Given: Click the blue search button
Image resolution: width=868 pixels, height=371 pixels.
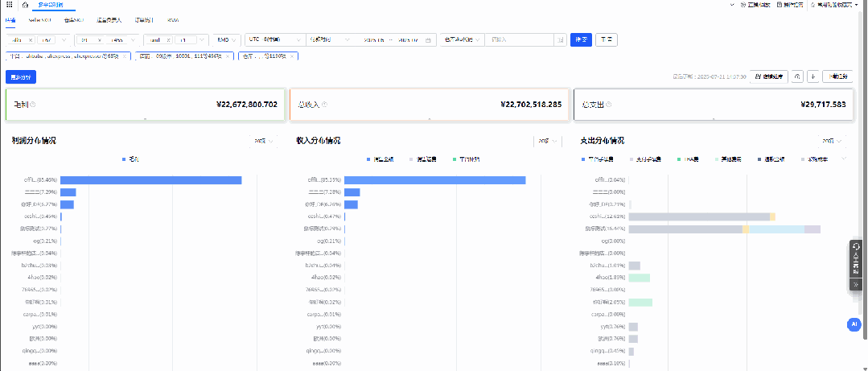Looking at the screenshot, I should (x=582, y=40).
